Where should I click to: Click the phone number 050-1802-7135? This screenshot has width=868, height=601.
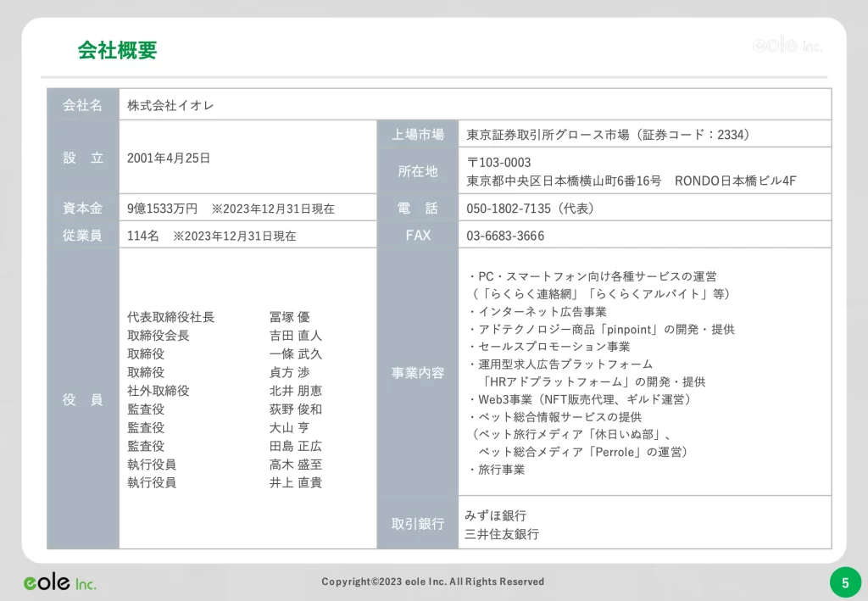[520, 209]
